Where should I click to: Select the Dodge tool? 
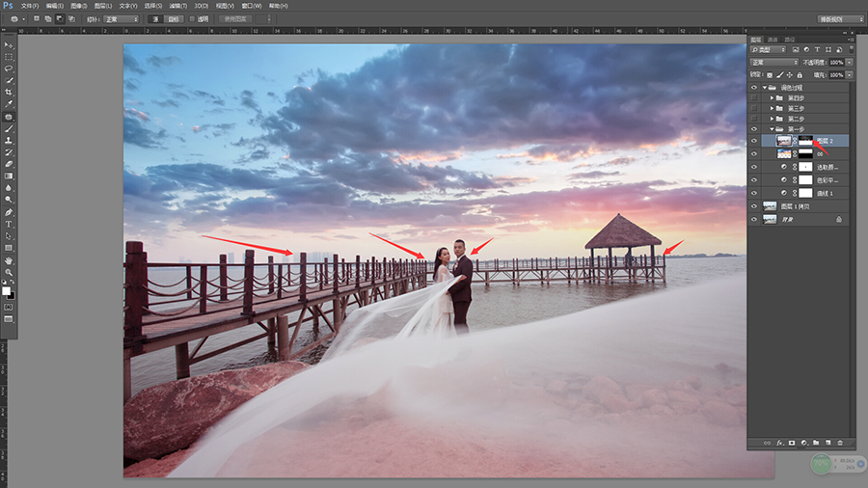[x=9, y=200]
